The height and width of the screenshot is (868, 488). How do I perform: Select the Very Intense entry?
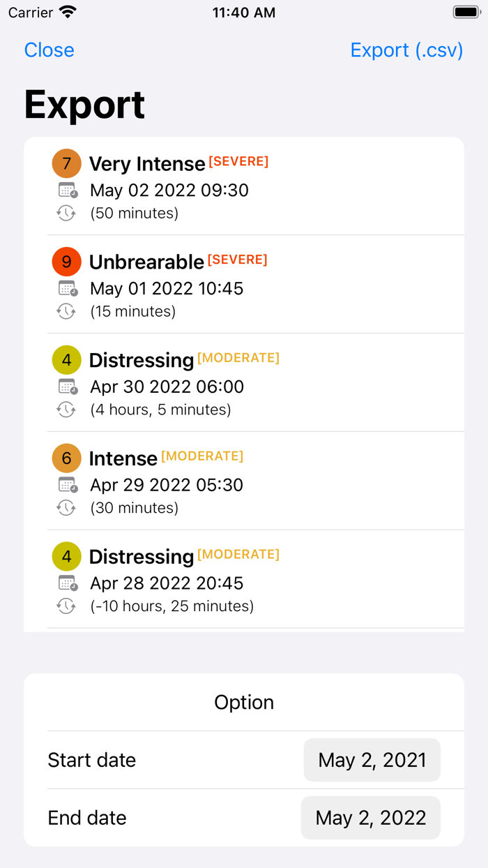coord(147,164)
